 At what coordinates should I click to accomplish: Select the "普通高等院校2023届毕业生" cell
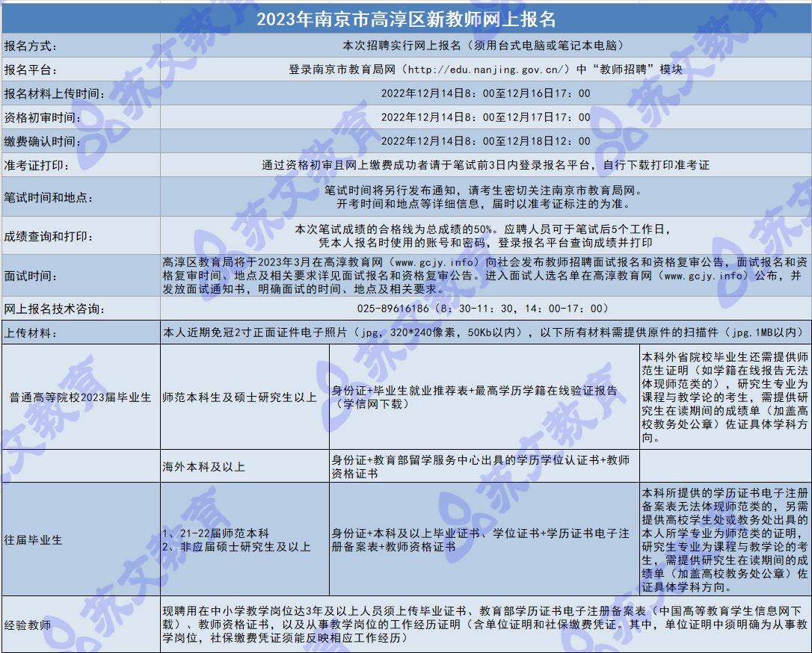81,397
